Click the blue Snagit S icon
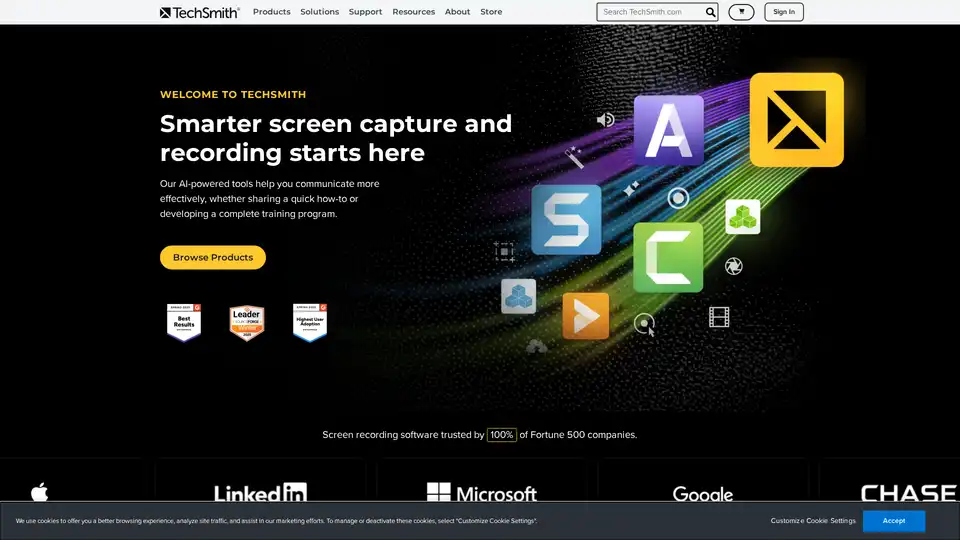This screenshot has width=960, height=540. tap(566, 219)
